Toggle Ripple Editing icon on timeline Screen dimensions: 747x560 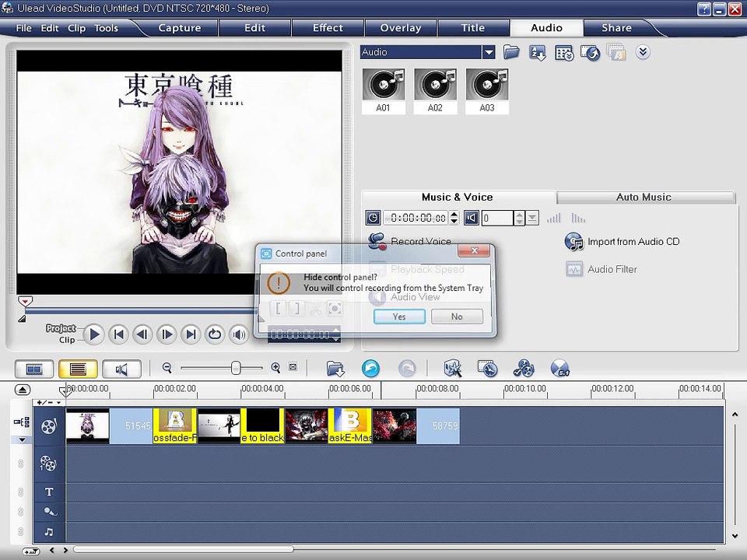coord(22,422)
